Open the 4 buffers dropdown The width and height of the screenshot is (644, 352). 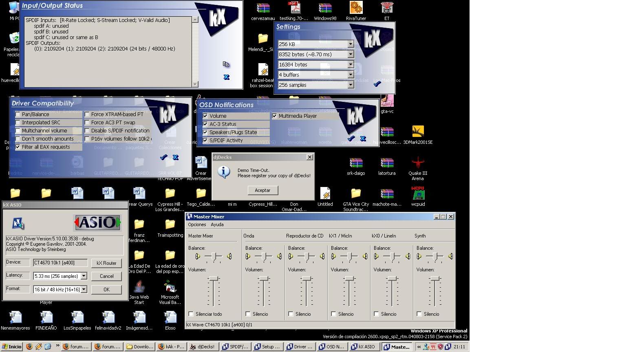(351, 75)
